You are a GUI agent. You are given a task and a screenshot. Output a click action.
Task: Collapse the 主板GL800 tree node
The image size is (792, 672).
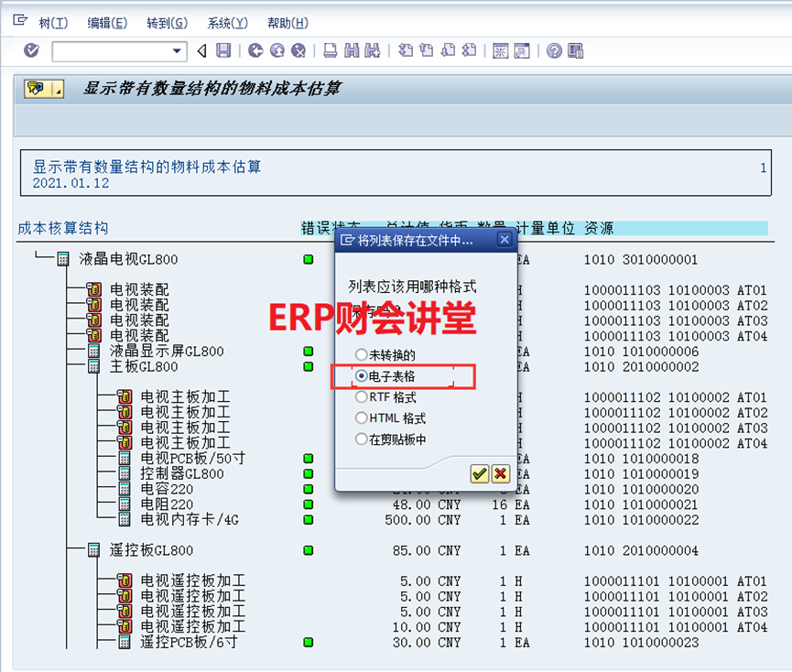point(93,367)
